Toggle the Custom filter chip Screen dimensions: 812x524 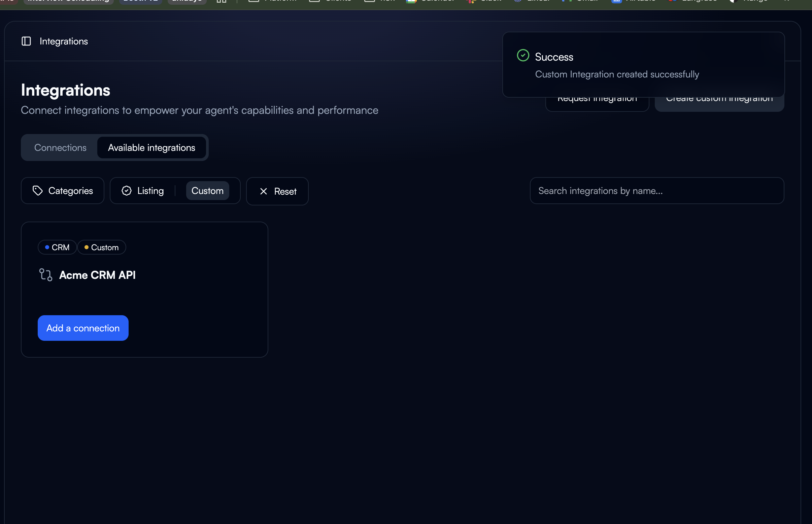[207, 191]
